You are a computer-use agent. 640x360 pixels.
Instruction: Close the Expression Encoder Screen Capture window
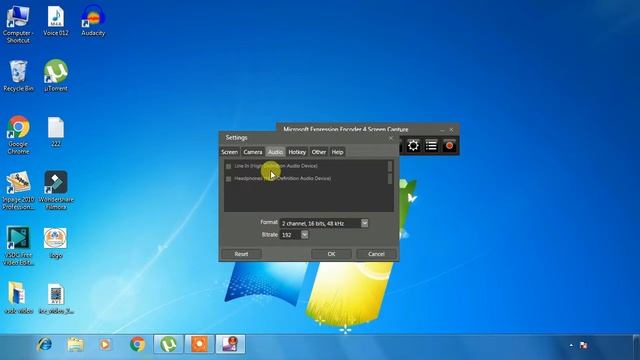coord(451,130)
